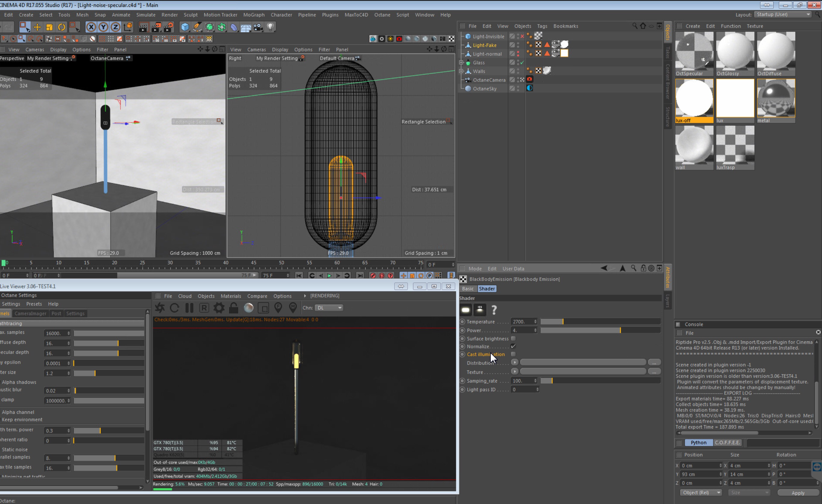Image resolution: width=822 pixels, height=504 pixels.
Task: Click the IES light distribution icon in Shader
Action: (480, 310)
